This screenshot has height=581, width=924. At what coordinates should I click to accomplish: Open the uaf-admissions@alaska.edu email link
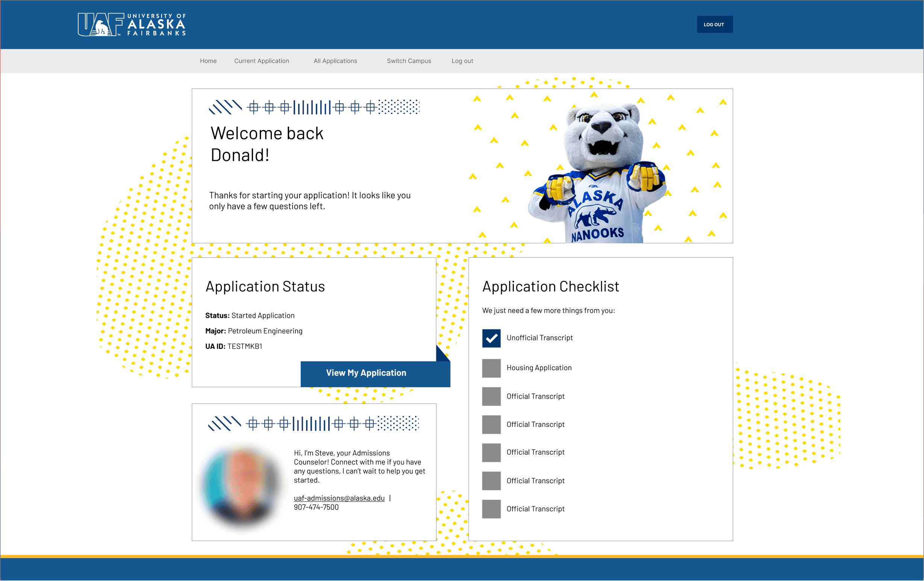tap(339, 498)
